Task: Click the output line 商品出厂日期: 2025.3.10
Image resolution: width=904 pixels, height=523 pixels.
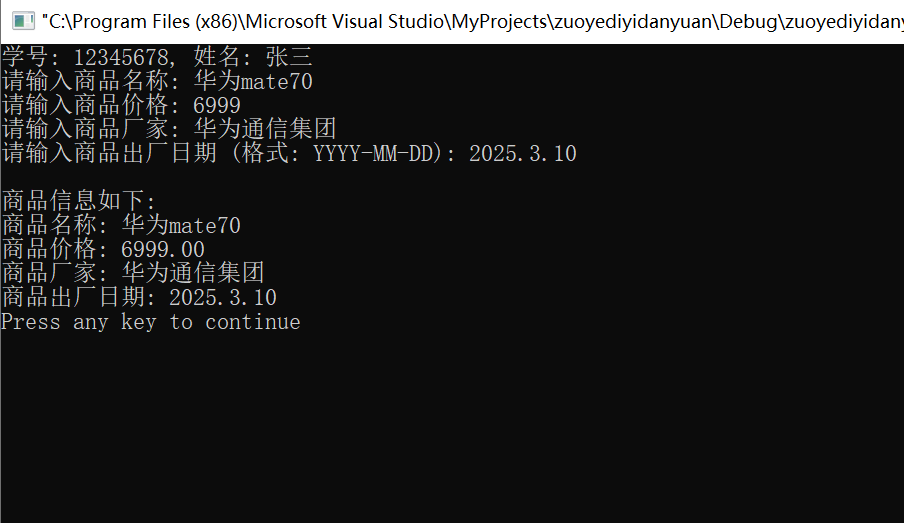Action: point(139,298)
